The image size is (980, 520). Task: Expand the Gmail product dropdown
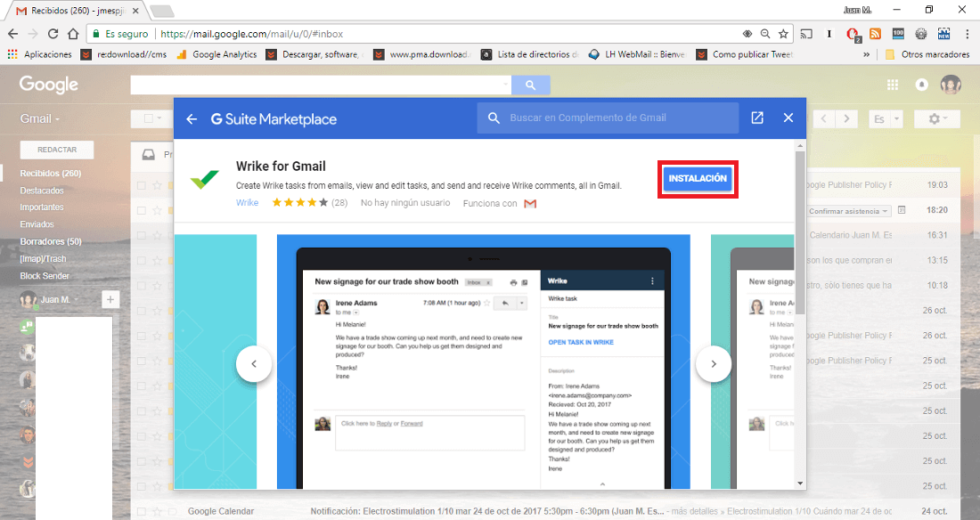point(39,118)
